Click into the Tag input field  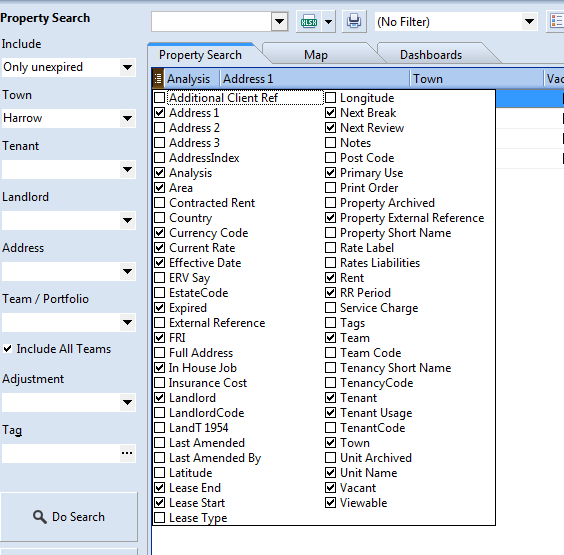(60, 453)
